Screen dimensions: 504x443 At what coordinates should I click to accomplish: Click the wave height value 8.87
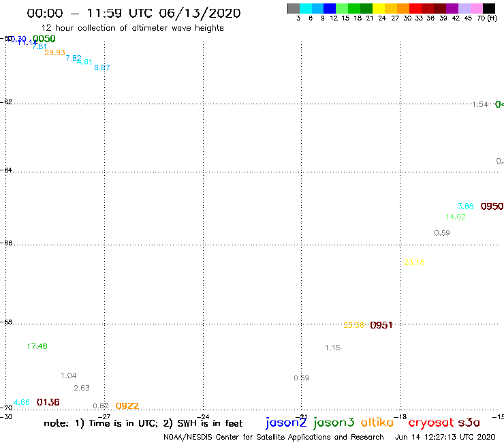(x=102, y=67)
